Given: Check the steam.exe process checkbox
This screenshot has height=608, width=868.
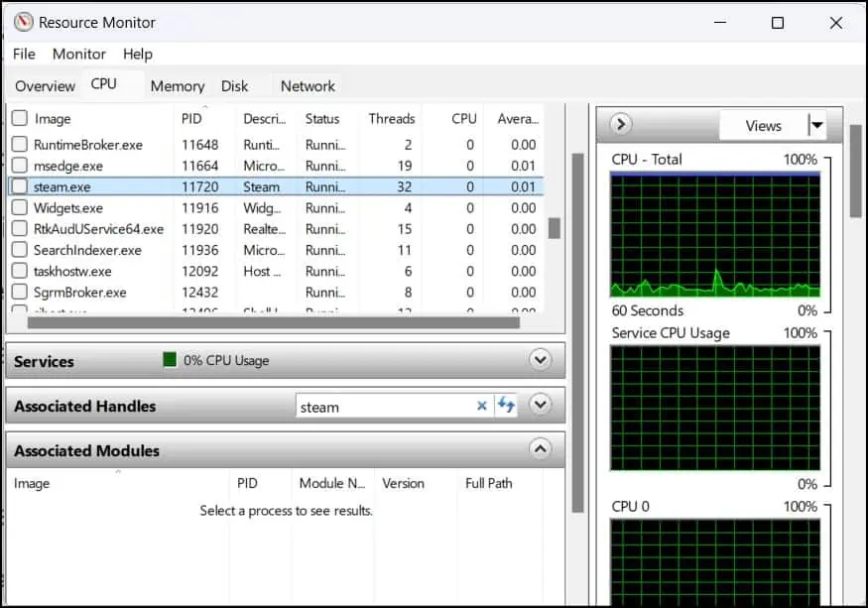Looking at the screenshot, I should (x=19, y=186).
